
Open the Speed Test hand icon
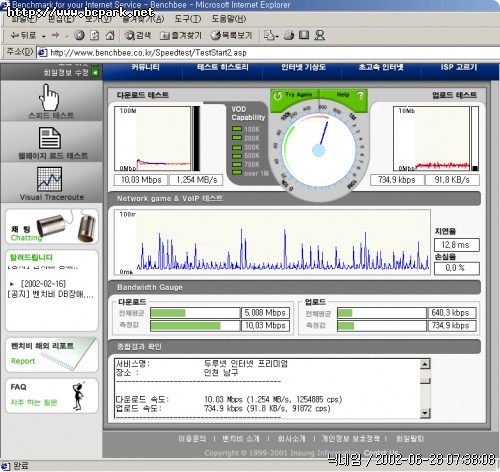click(49, 97)
